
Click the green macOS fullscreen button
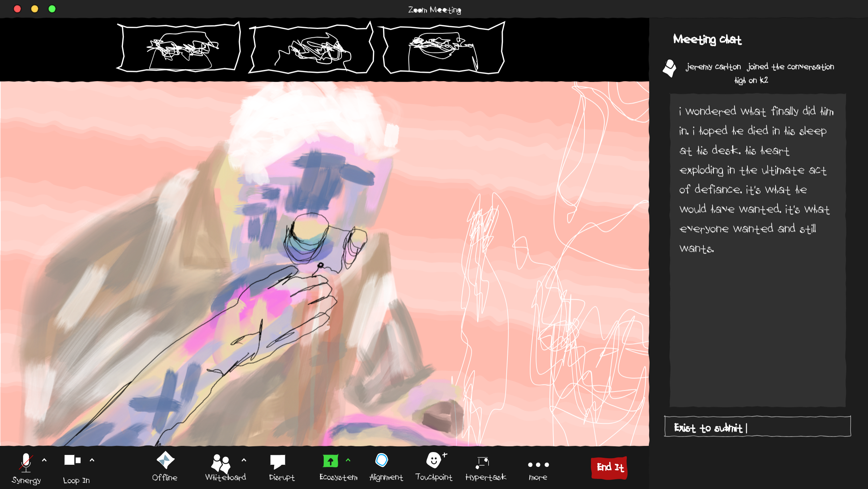52,9
